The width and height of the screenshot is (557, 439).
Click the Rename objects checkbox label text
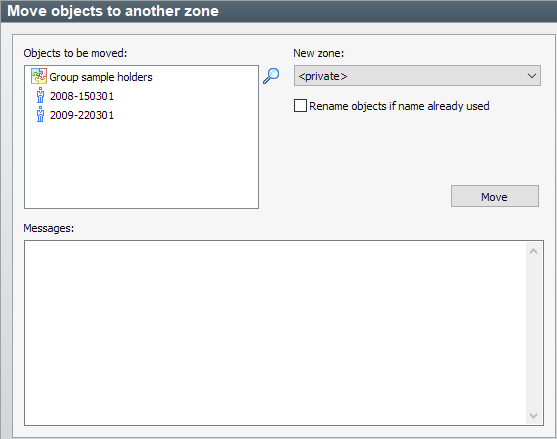pos(399,106)
